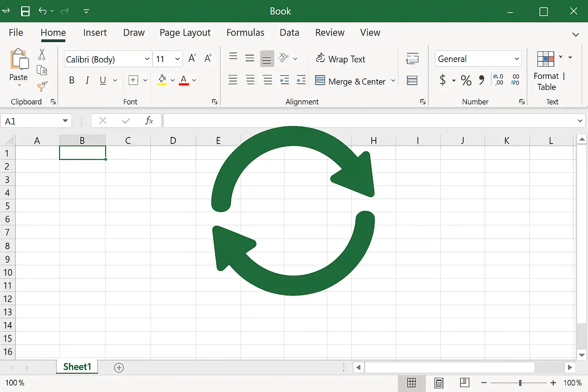Click the Paste button

coord(18,68)
